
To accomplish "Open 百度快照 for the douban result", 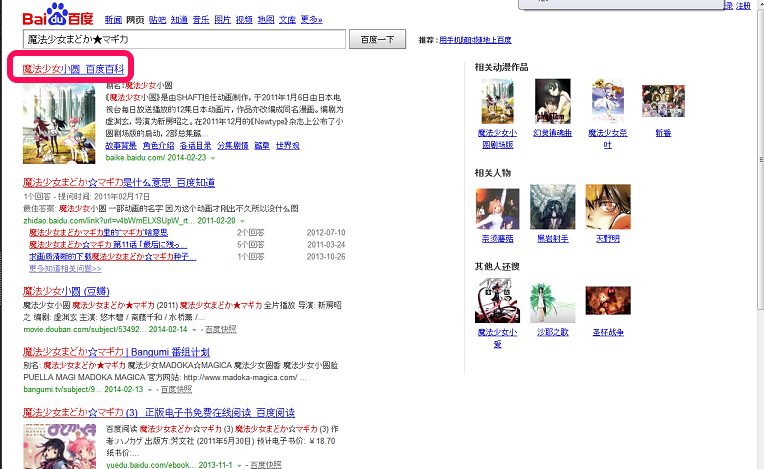I will click(x=221, y=330).
